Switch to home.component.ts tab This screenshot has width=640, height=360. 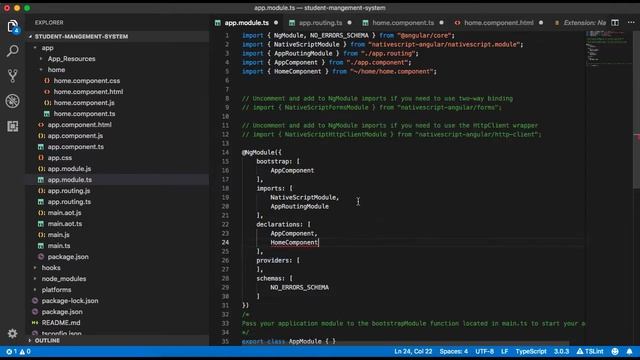coord(403,23)
